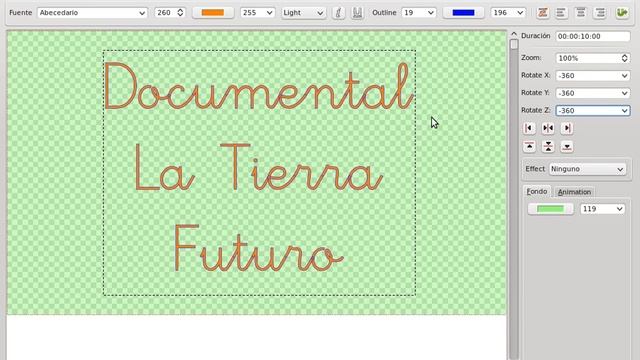
Task: Open the Outline width 19 dropdown
Action: 418,13
